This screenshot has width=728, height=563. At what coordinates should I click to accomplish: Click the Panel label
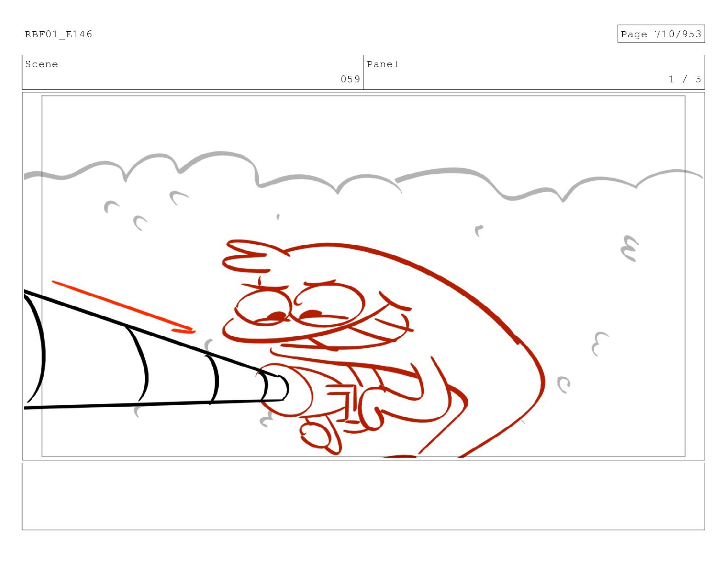pyautogui.click(x=383, y=64)
